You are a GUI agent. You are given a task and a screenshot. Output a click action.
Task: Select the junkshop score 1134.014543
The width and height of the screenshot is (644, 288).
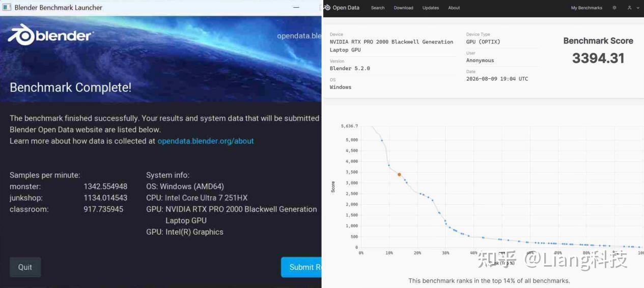click(x=105, y=198)
